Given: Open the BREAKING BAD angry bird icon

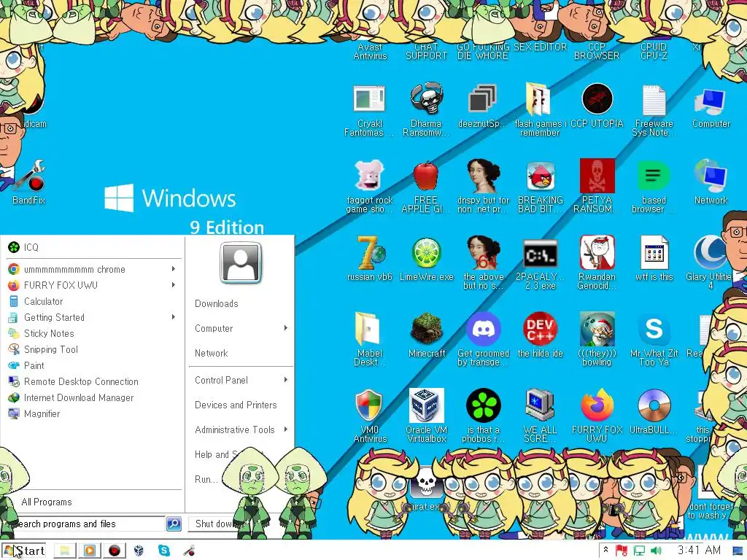Looking at the screenshot, I should 541,176.
